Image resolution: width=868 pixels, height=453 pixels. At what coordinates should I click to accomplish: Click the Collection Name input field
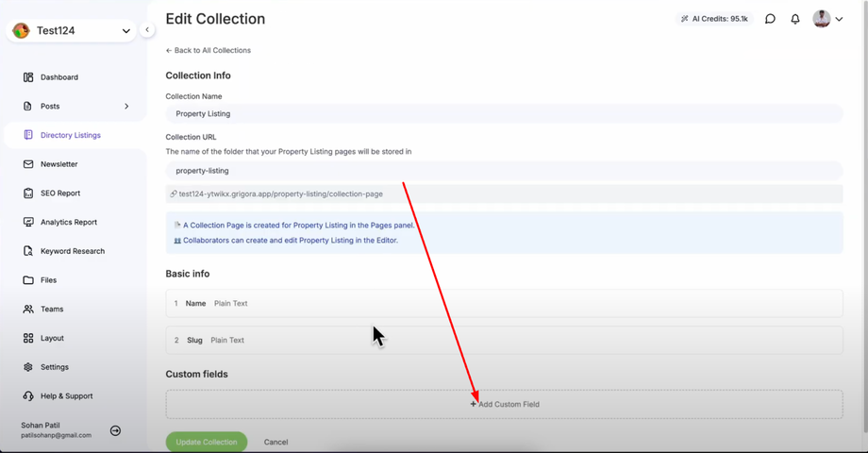505,113
